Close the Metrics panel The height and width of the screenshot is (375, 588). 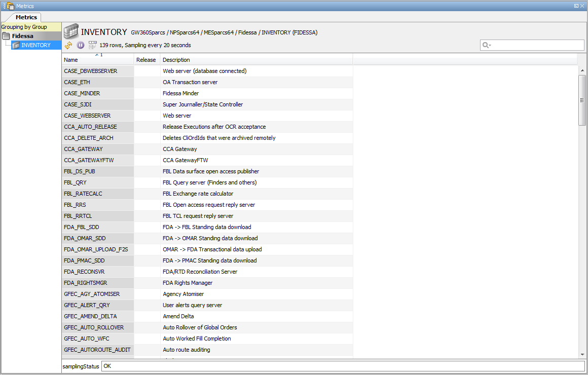582,6
